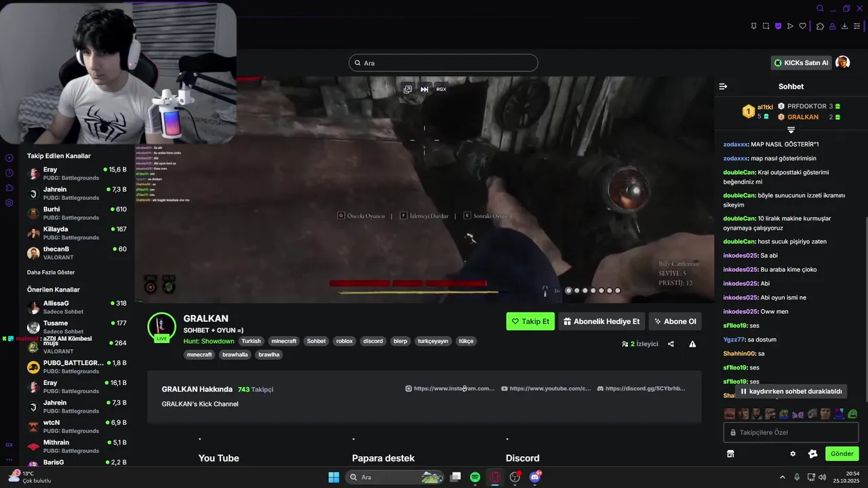Click Takip Et follow button

(x=530, y=321)
